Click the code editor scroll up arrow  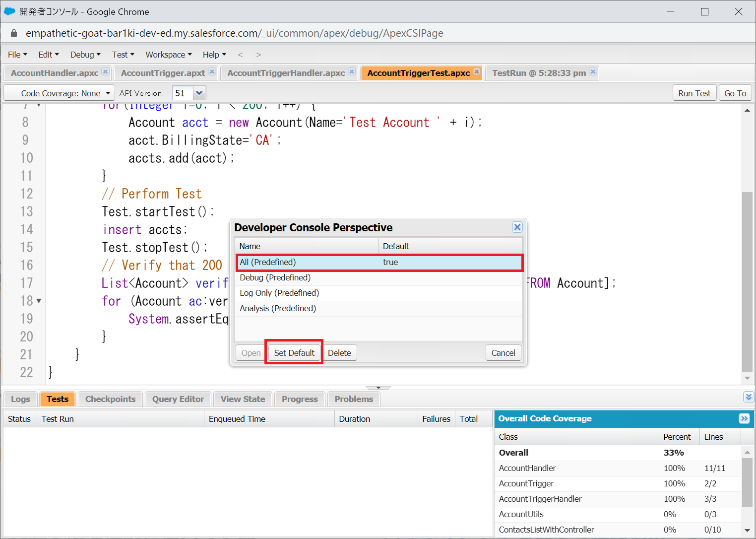747,110
